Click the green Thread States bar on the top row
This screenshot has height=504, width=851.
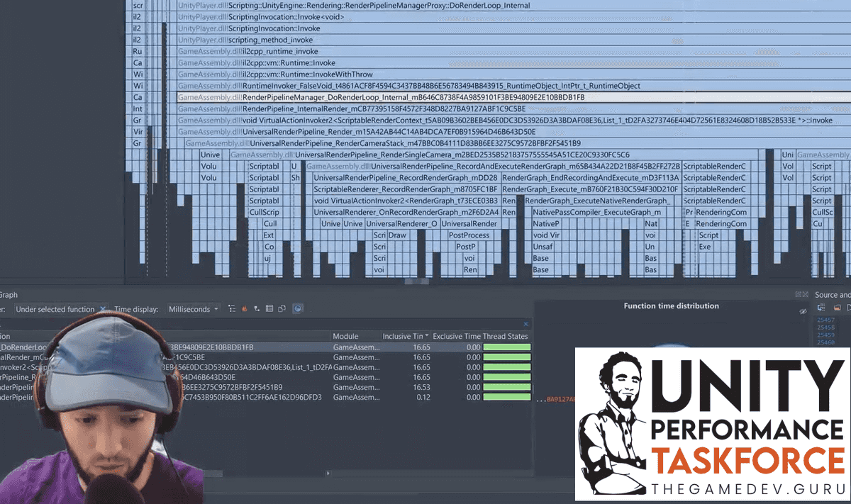(x=506, y=347)
